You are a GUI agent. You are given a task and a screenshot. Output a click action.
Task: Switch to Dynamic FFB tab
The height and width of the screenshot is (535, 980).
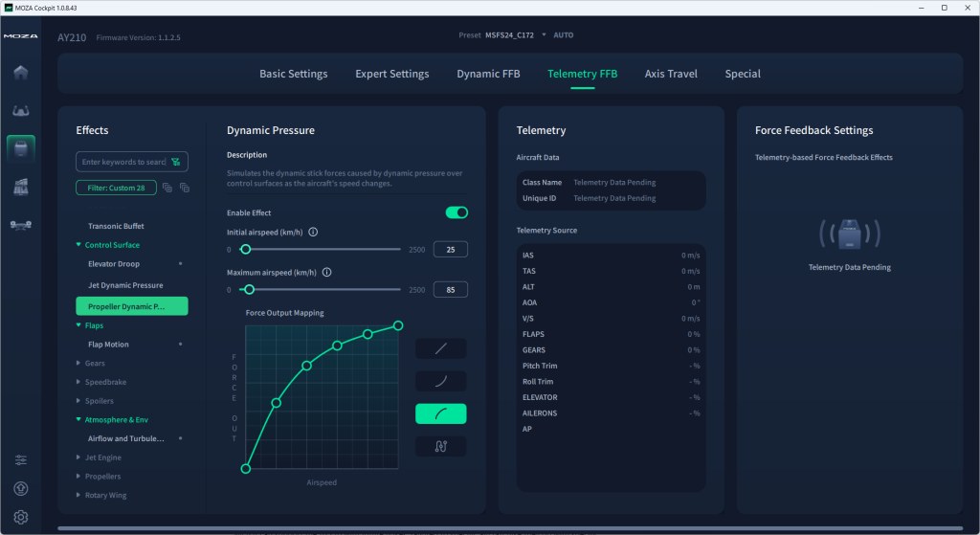click(x=488, y=74)
